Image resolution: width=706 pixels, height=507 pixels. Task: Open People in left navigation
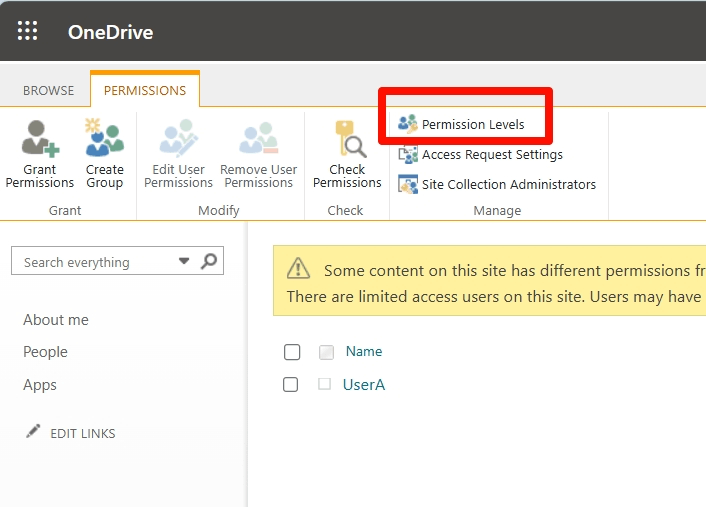[x=45, y=352]
